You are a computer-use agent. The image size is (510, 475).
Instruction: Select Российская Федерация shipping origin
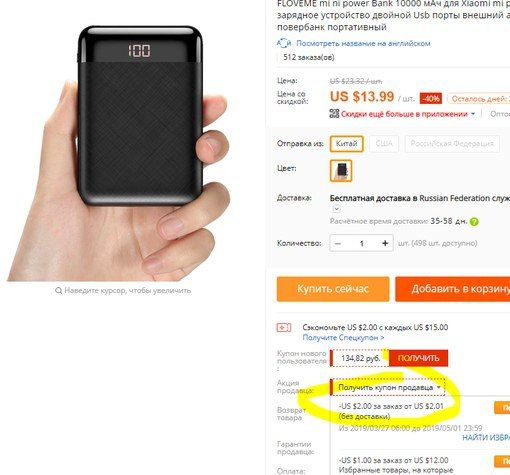452,144
